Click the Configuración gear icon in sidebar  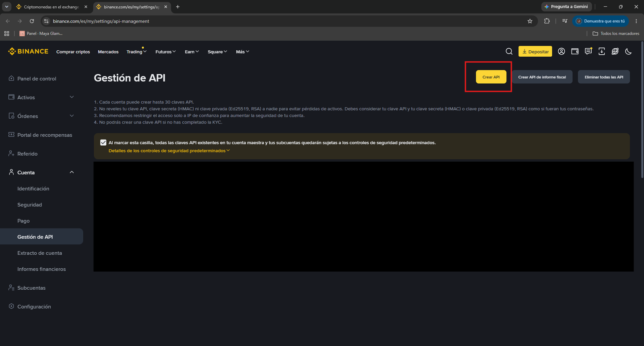pos(11,306)
